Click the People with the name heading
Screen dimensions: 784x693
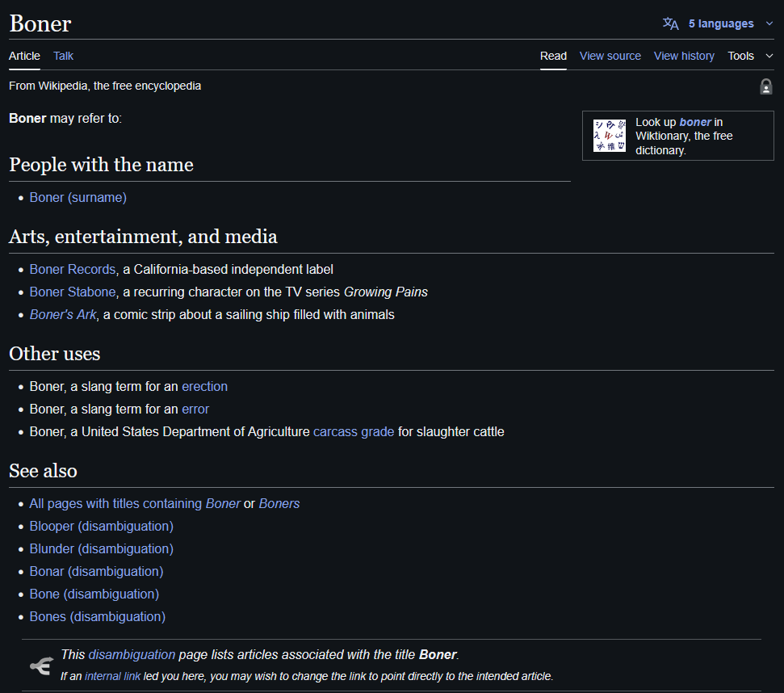101,165
